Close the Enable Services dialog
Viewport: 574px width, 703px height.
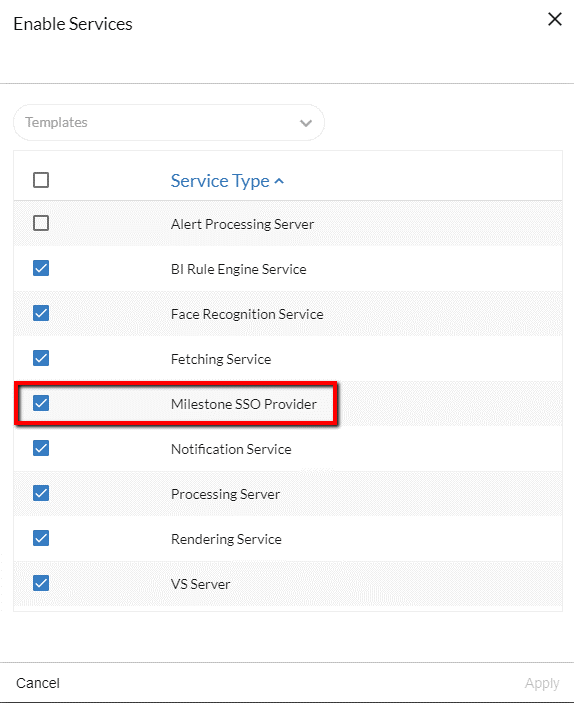[x=555, y=19]
